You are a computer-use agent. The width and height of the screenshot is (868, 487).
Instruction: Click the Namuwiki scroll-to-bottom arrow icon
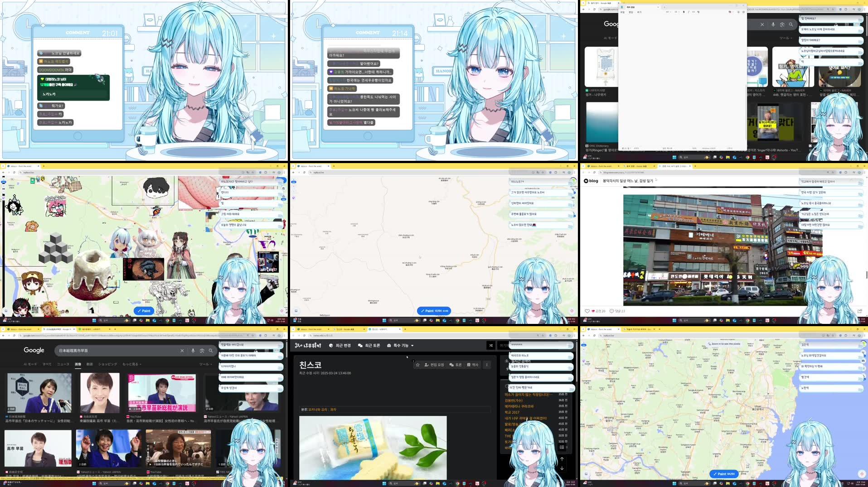click(562, 468)
